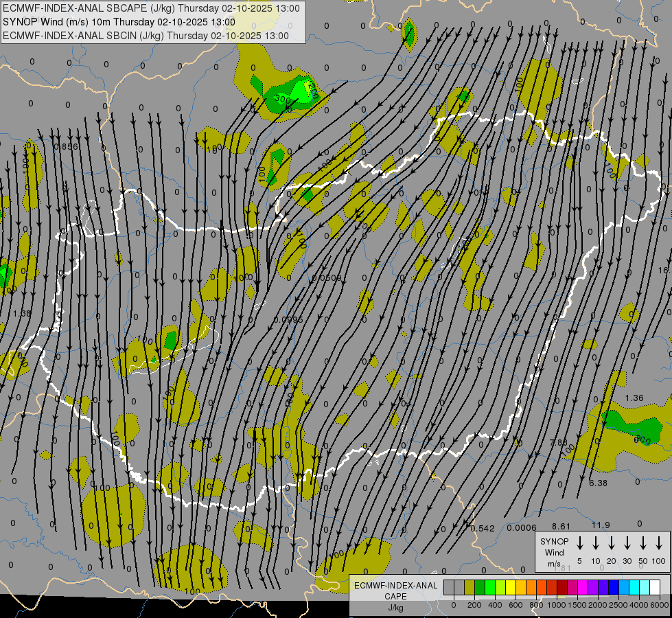Select the SBCAPE layer title line
The image size is (672, 618).
(151, 9)
